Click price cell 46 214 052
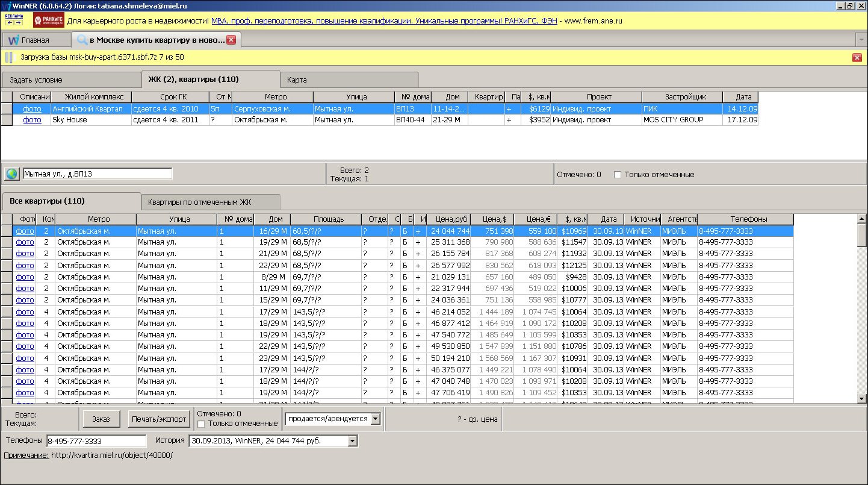Image resolution: width=868 pixels, height=485 pixels. [448, 312]
